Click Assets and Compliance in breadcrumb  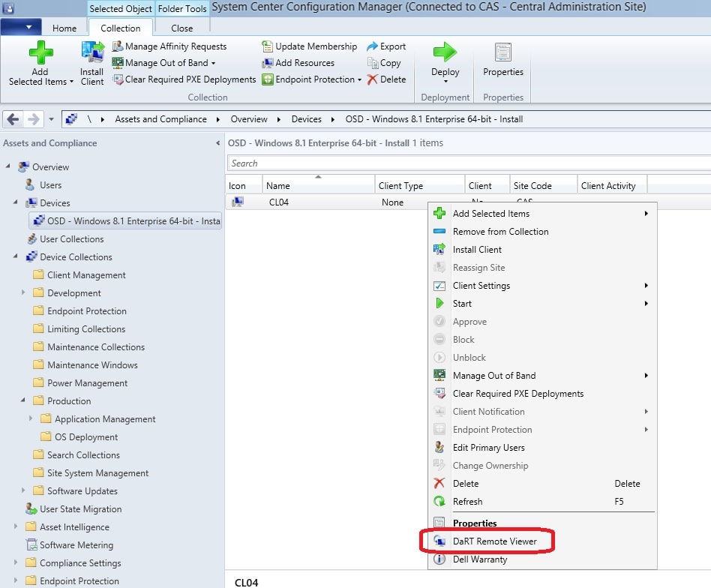[160, 119]
